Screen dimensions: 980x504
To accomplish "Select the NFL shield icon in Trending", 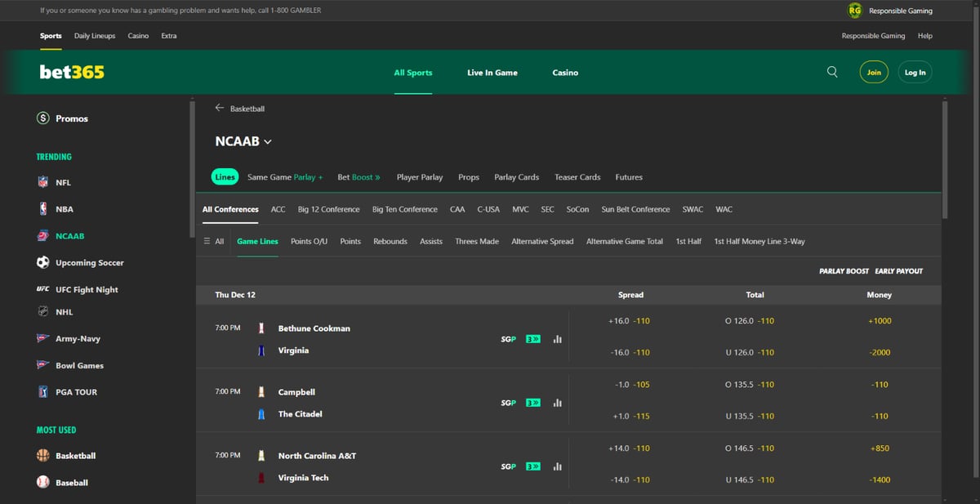I will (43, 183).
